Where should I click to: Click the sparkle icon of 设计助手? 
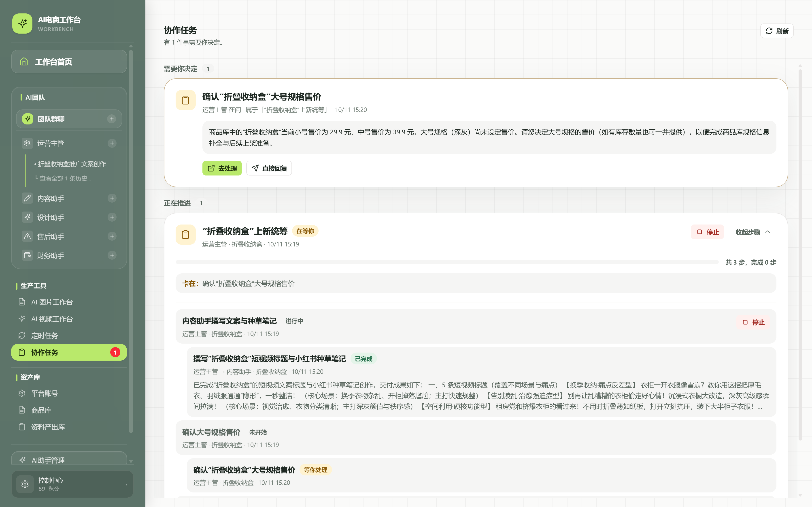coord(28,217)
